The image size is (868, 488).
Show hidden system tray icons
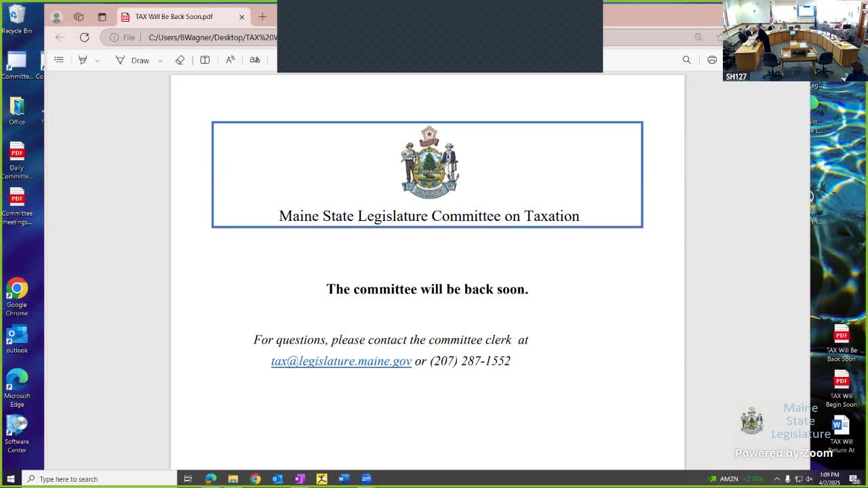(x=777, y=479)
